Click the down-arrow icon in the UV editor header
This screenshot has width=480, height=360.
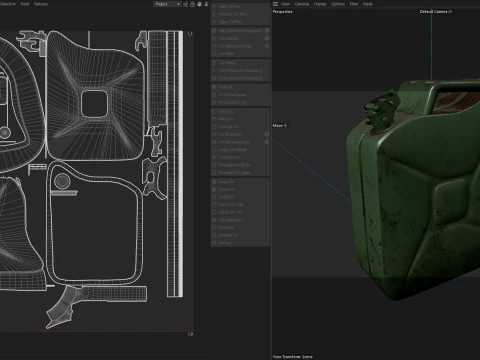[x=206, y=4]
